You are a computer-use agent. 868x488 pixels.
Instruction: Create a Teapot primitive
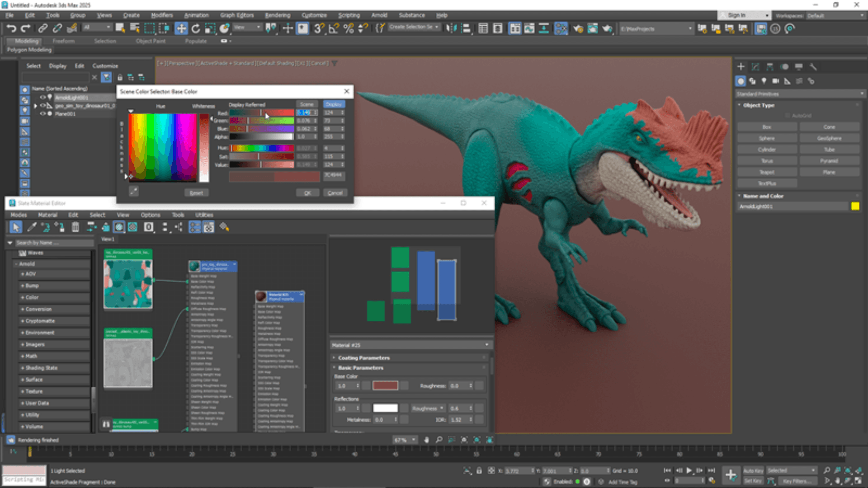pos(766,172)
